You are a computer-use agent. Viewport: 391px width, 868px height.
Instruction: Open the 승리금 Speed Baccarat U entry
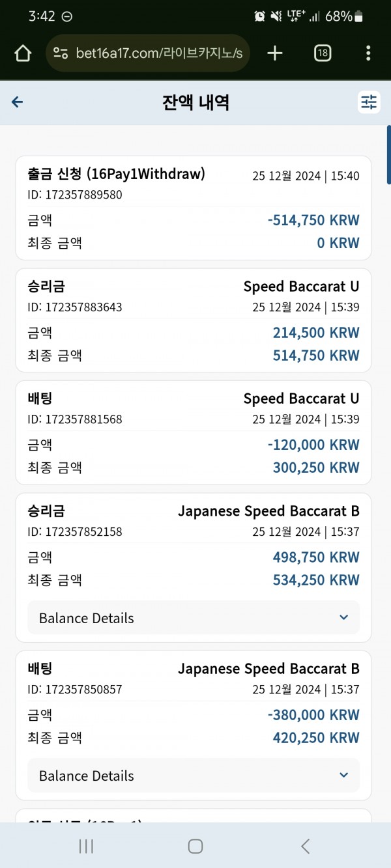click(194, 320)
